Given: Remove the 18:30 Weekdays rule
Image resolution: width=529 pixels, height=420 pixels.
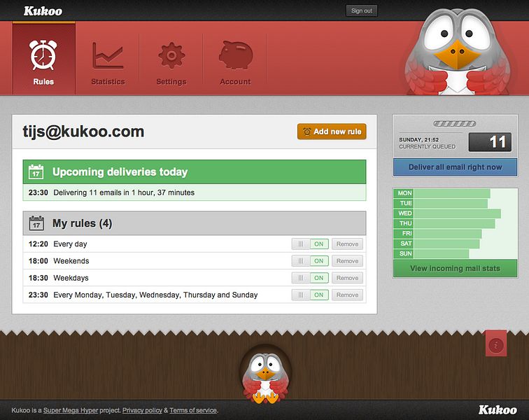Looking at the screenshot, I should pyautogui.click(x=347, y=278).
